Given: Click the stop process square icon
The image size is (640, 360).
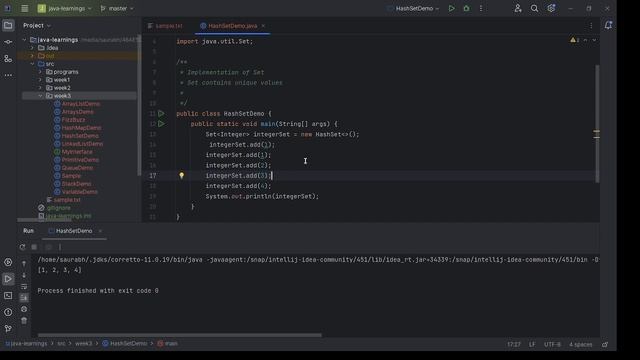Looking at the screenshot, I should click(x=35, y=247).
